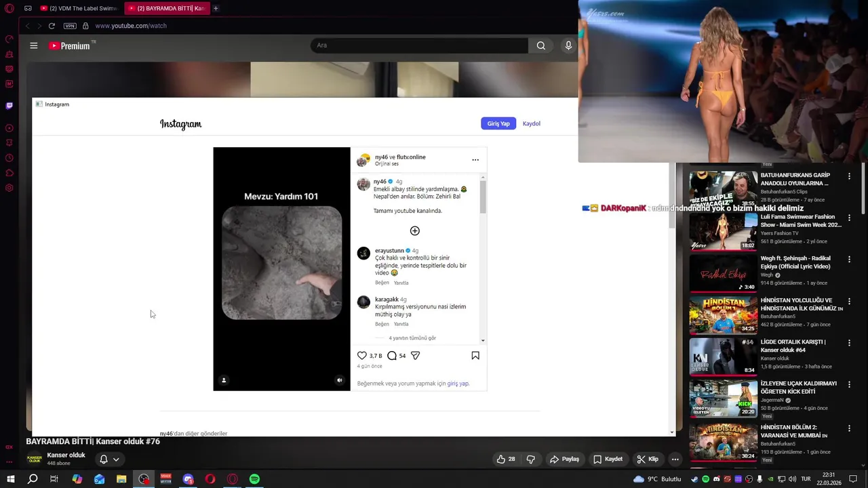The image size is (868, 488).
Task: Like the YouTube video thumbs up 28
Action: (x=506, y=459)
